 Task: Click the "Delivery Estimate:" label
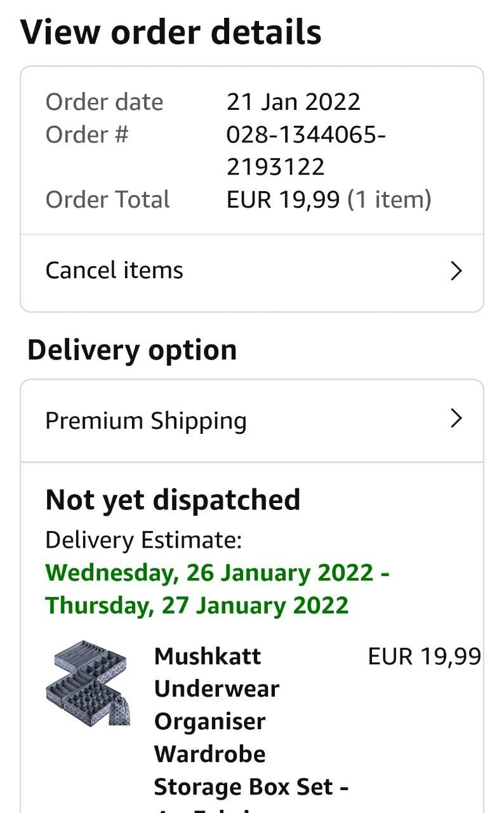click(x=143, y=540)
